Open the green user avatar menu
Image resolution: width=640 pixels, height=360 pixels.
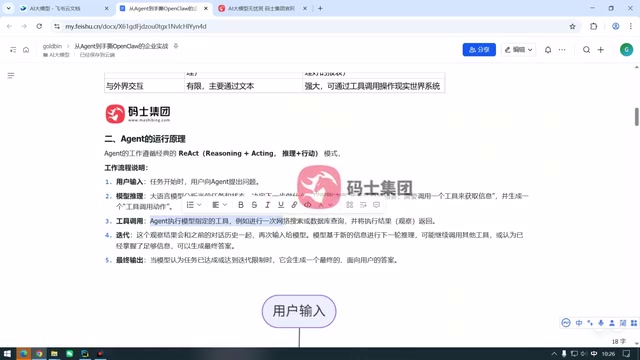(x=626, y=50)
